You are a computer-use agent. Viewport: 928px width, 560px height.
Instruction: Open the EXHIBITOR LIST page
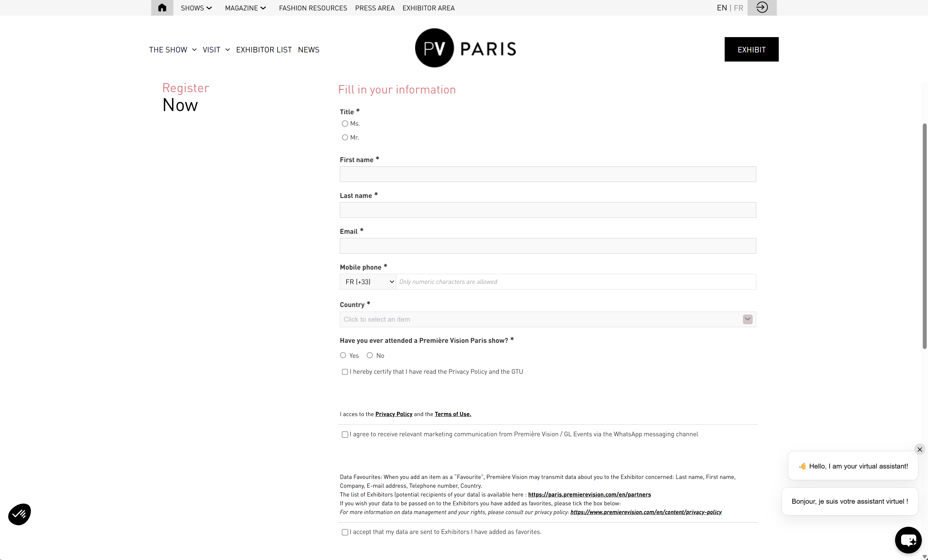264,50
